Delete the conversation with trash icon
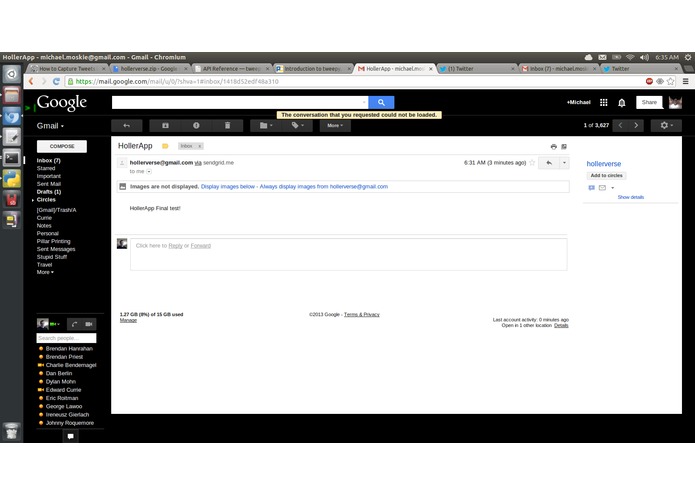The image size is (695, 494). [x=227, y=126]
